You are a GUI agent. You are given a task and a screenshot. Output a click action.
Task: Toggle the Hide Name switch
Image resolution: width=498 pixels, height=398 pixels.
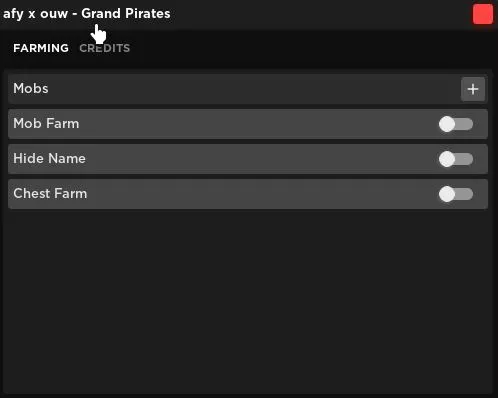[x=456, y=159]
